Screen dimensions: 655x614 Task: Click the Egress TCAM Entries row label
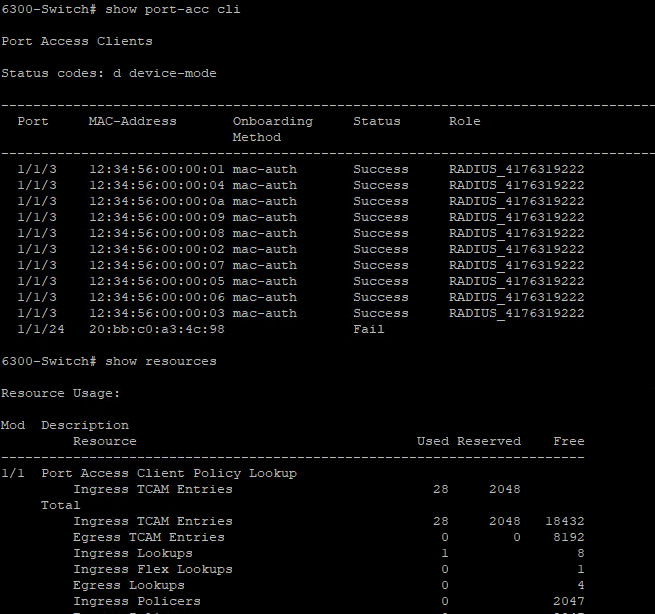[x=149, y=538]
